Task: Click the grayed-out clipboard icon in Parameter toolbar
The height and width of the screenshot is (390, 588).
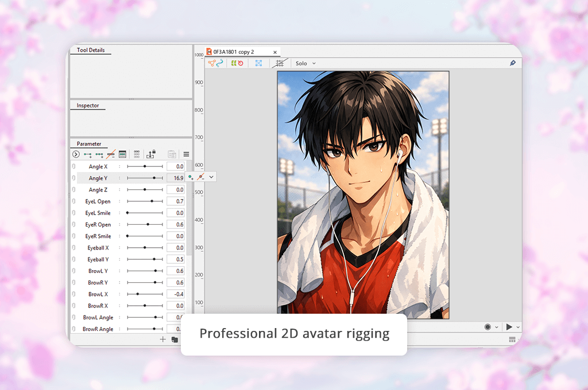Action: coord(172,154)
